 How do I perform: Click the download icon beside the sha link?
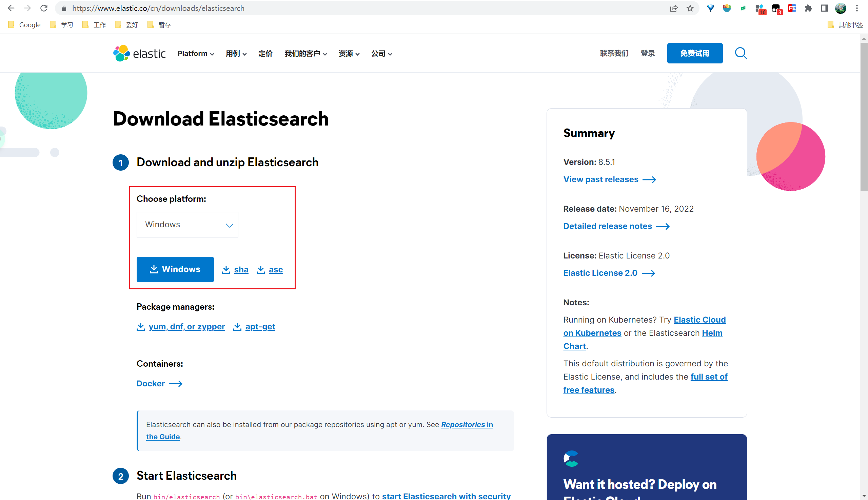226,270
